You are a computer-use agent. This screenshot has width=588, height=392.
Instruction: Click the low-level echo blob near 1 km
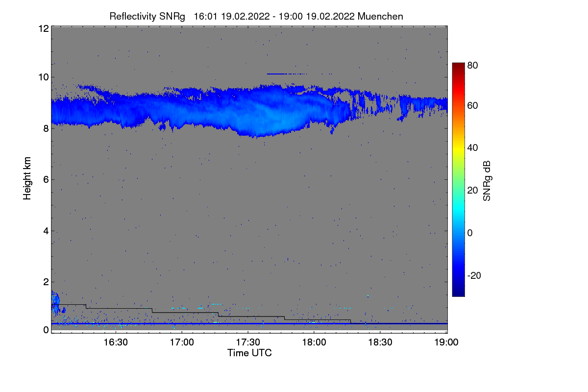coord(55,302)
